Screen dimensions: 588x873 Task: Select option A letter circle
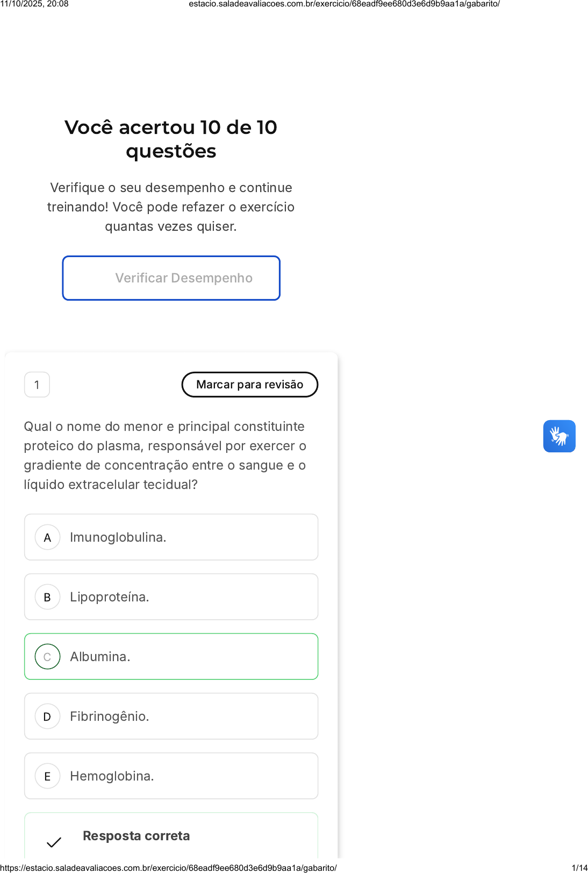pos(47,537)
